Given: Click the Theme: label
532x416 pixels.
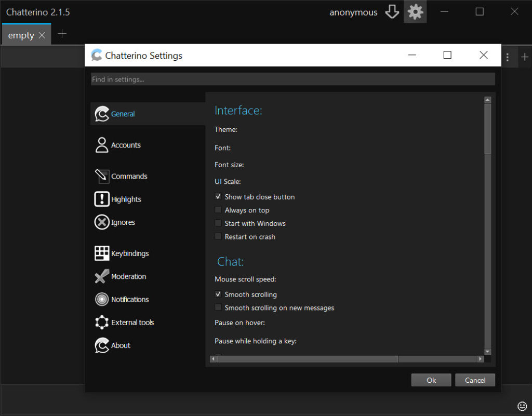Looking at the screenshot, I should coord(226,129).
